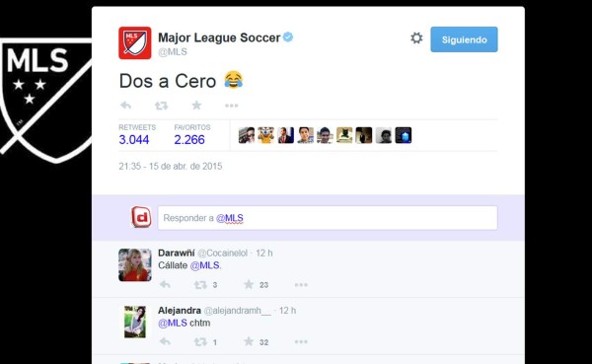Screen dimensions: 592x364
Task: Open the Major League Soccer profile name
Action: point(219,37)
